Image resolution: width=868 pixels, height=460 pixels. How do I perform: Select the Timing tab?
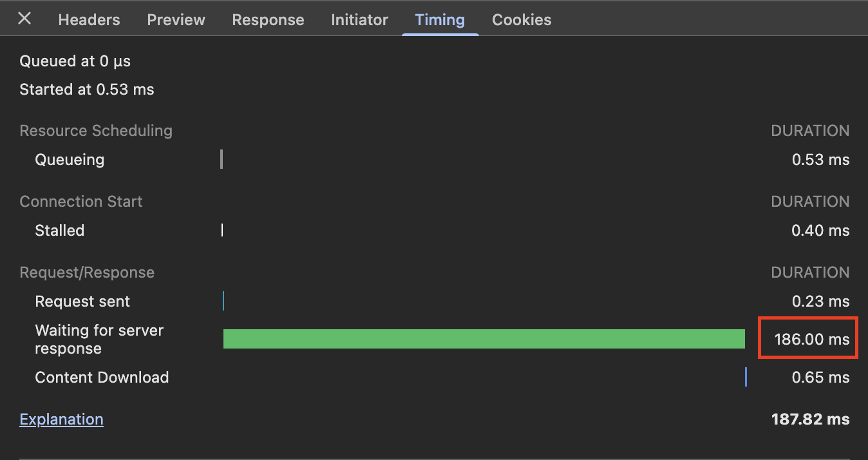440,20
